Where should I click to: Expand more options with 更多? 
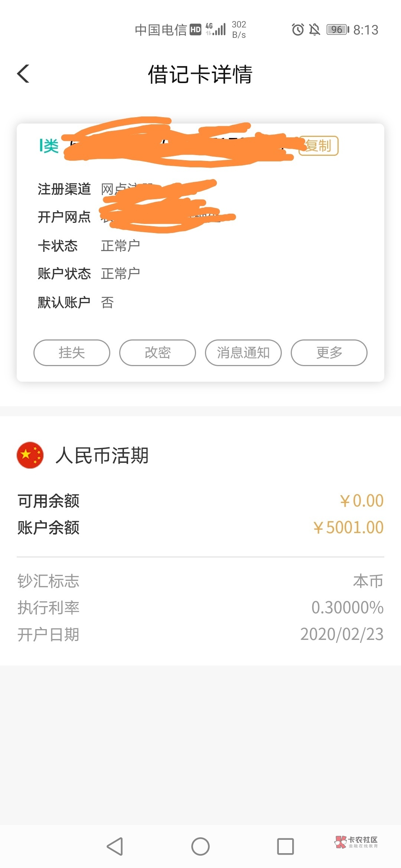(329, 353)
